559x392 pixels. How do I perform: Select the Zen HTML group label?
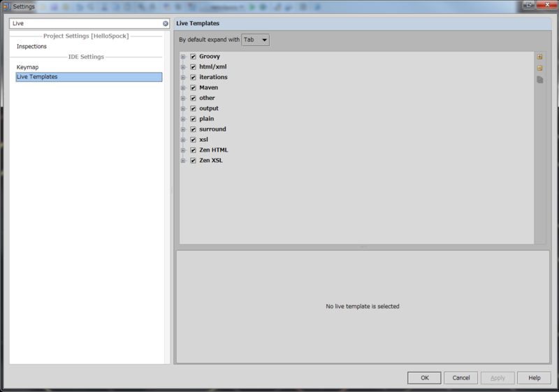[214, 150]
